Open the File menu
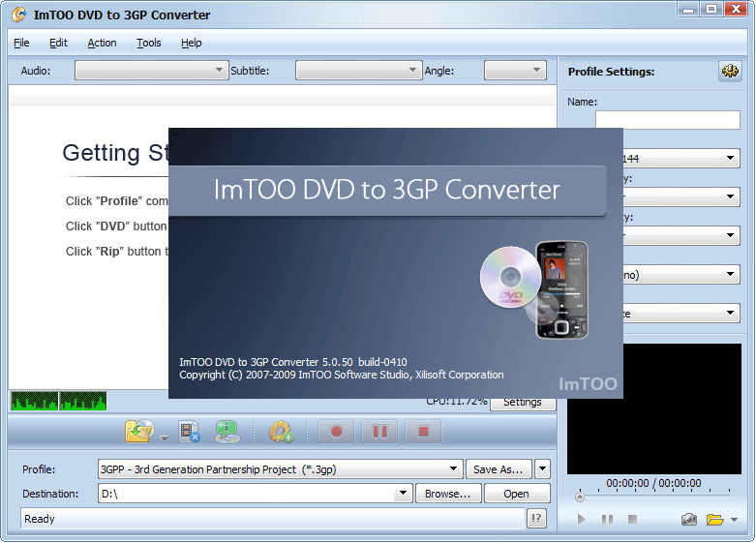 (x=21, y=43)
